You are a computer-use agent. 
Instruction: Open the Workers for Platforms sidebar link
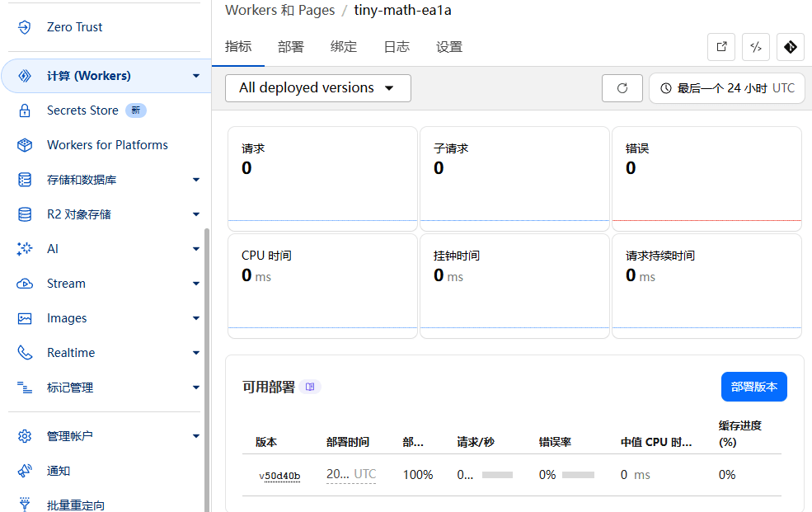[108, 145]
